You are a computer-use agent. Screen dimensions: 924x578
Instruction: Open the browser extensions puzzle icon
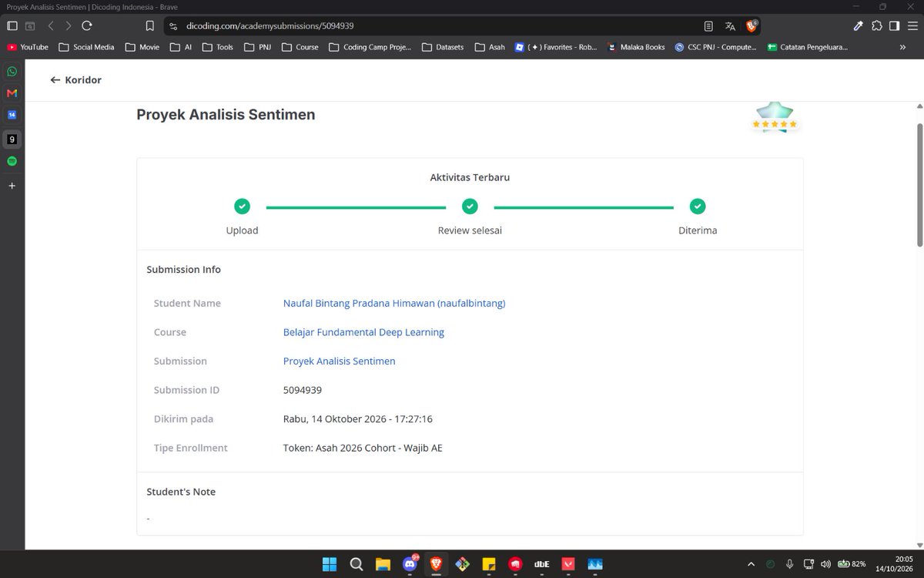(876, 25)
